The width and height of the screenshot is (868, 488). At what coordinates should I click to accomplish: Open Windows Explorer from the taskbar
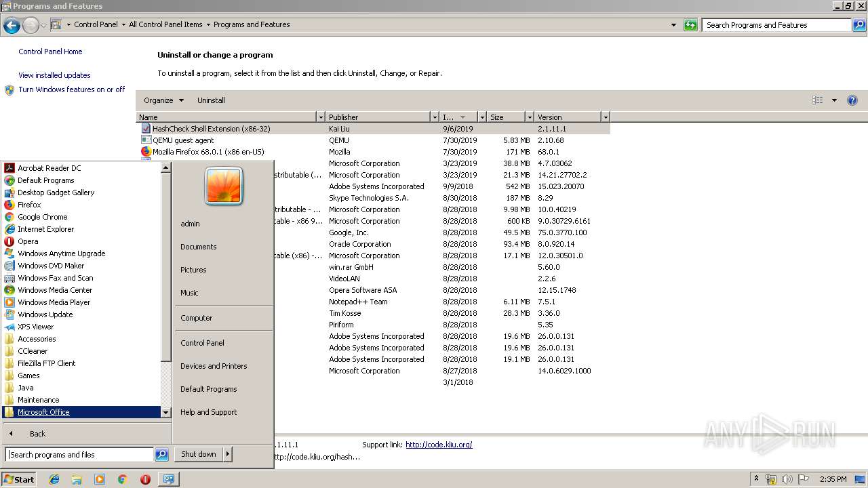(x=77, y=479)
